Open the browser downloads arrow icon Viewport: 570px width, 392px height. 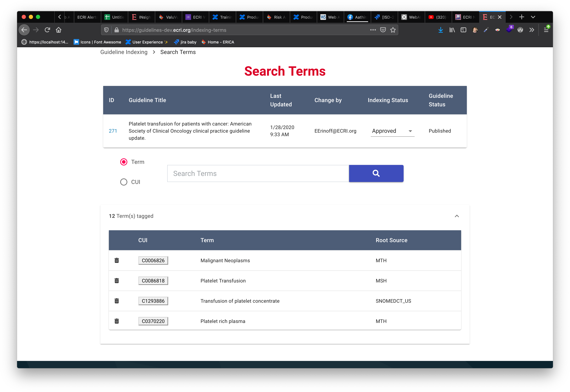pyautogui.click(x=441, y=30)
